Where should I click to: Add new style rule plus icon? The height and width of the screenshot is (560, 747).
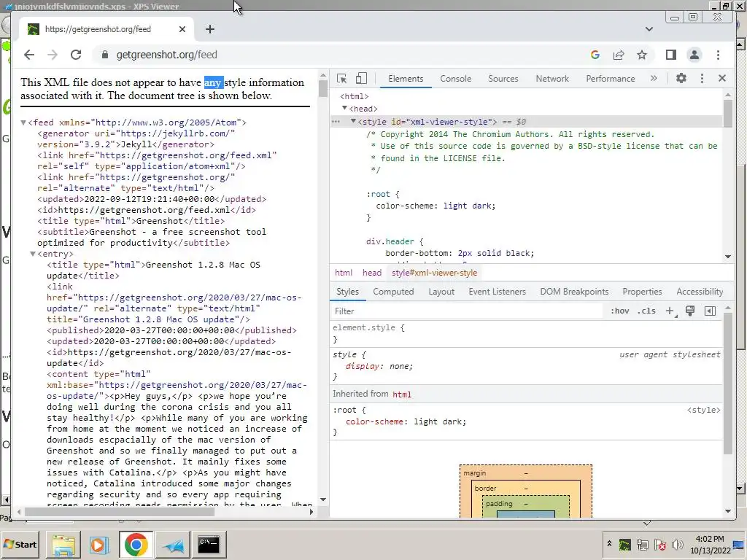point(670,311)
